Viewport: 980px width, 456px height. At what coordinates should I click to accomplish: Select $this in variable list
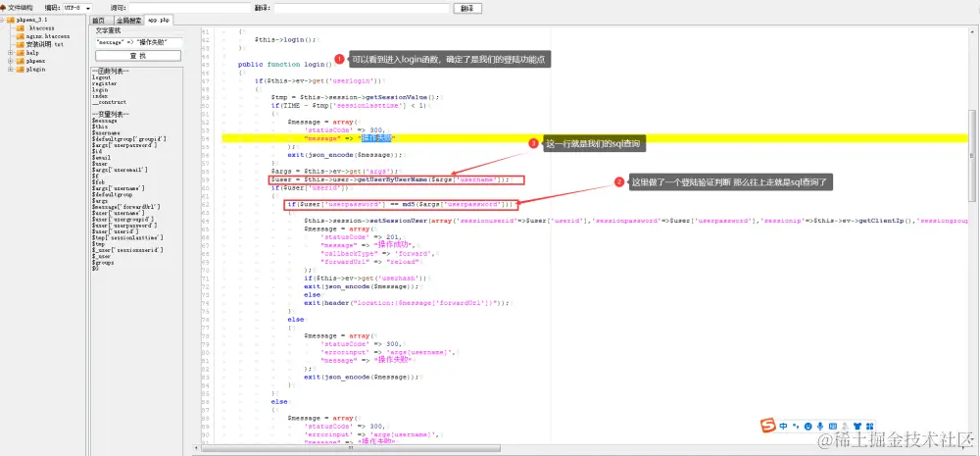(99, 127)
